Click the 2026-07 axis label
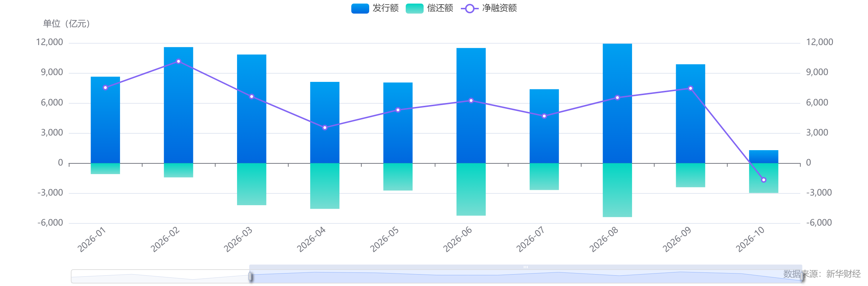 click(530, 240)
